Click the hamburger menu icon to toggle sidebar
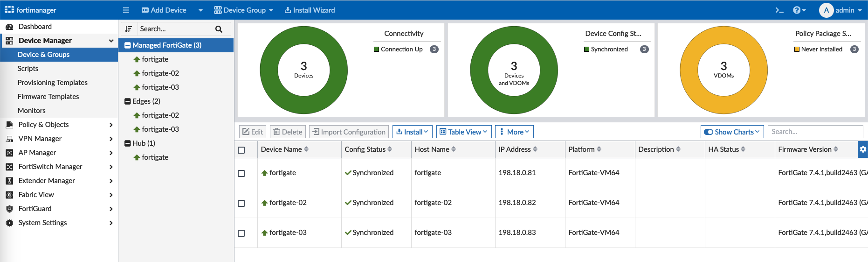This screenshot has width=868, height=262. coord(126,10)
